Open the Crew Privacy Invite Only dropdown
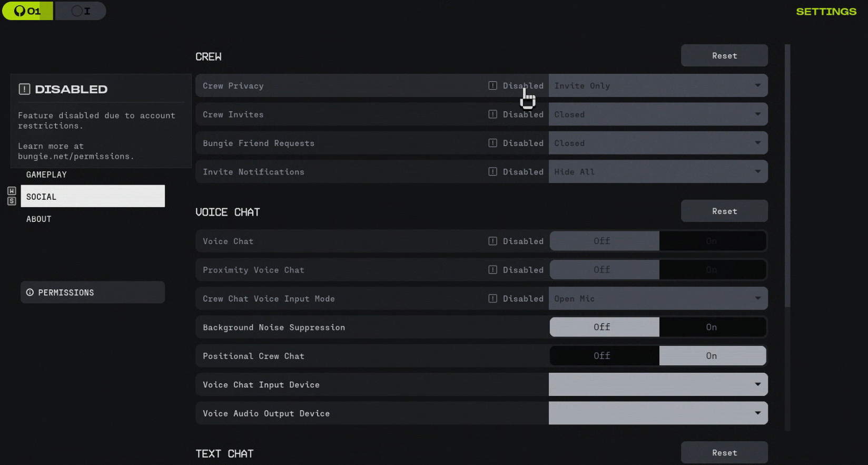Image resolution: width=868 pixels, height=465 pixels. (657, 86)
